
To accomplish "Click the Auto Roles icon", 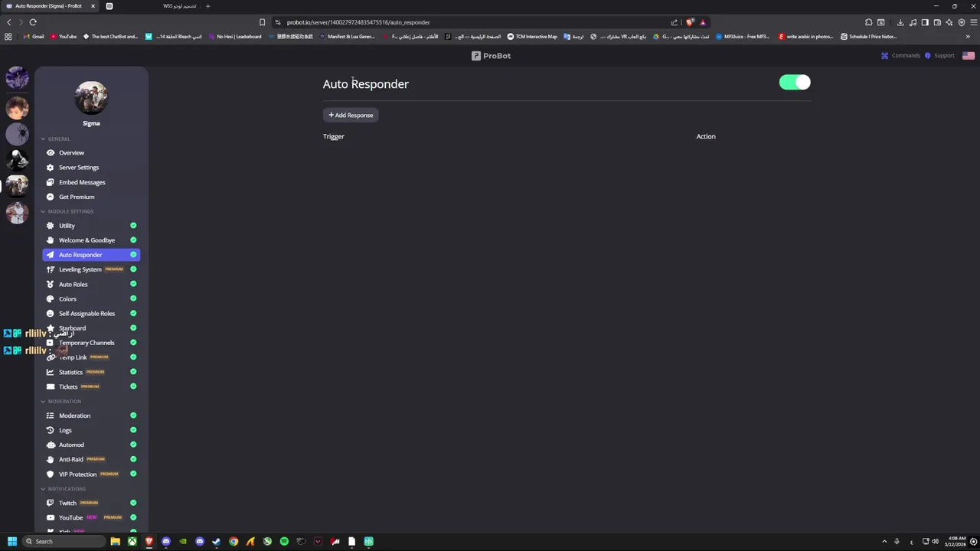I will 51,284.
